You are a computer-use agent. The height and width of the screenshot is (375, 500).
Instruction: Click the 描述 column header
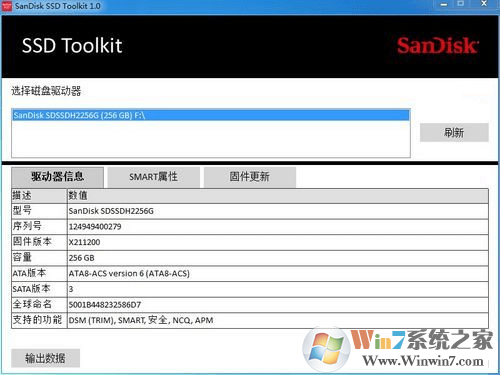(39, 196)
